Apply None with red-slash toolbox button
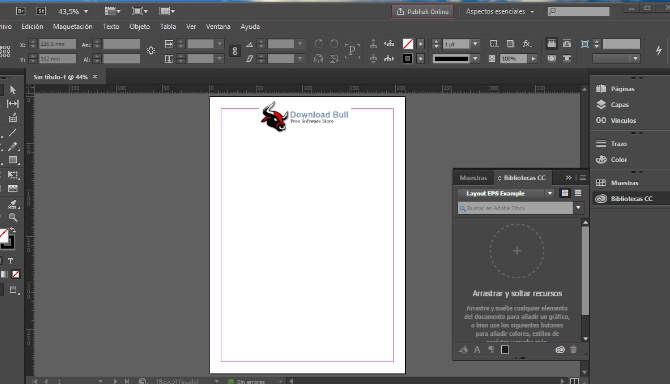This screenshot has height=384, width=670. 15,275
